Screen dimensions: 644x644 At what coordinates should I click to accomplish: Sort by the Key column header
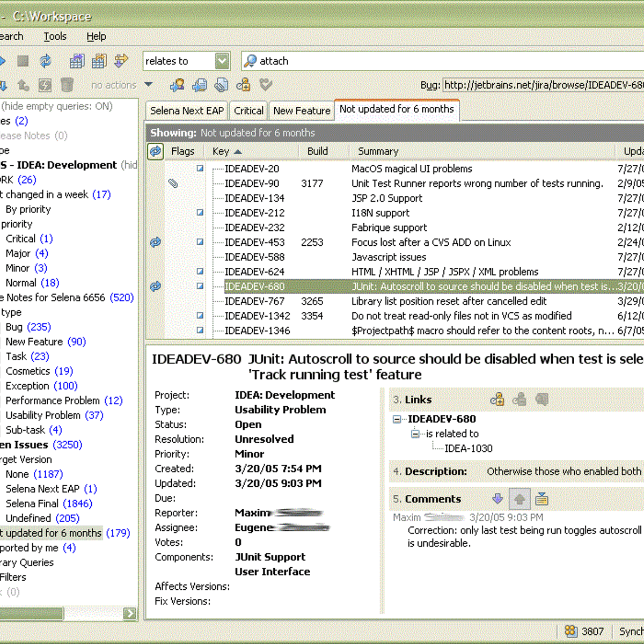227,151
